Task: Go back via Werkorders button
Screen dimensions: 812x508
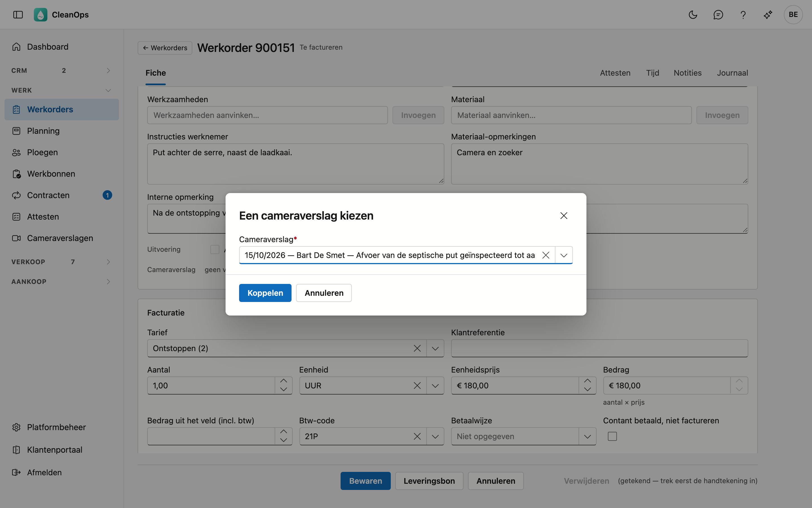Action: coord(165,48)
